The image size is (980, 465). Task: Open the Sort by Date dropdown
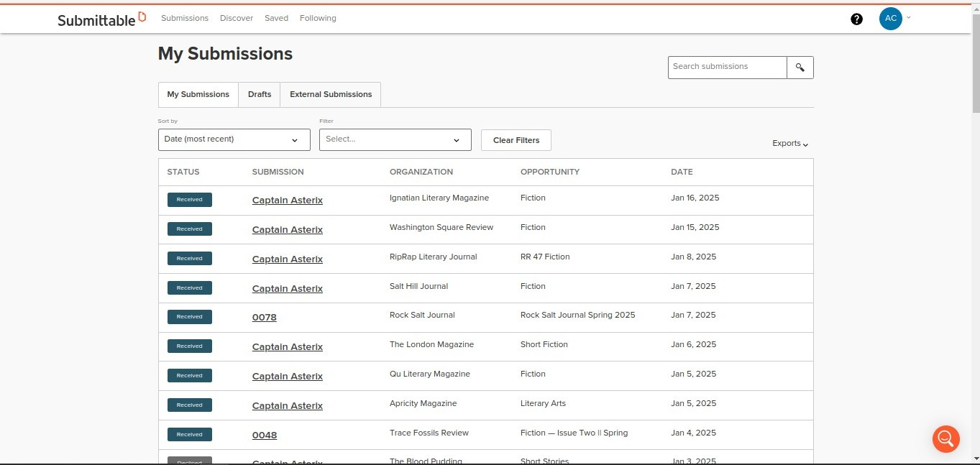[x=234, y=139]
